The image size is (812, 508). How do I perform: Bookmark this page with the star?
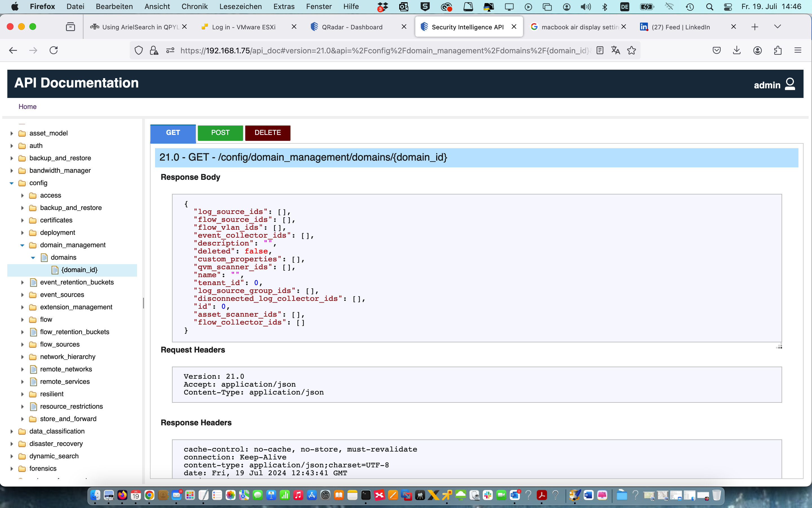click(632, 51)
